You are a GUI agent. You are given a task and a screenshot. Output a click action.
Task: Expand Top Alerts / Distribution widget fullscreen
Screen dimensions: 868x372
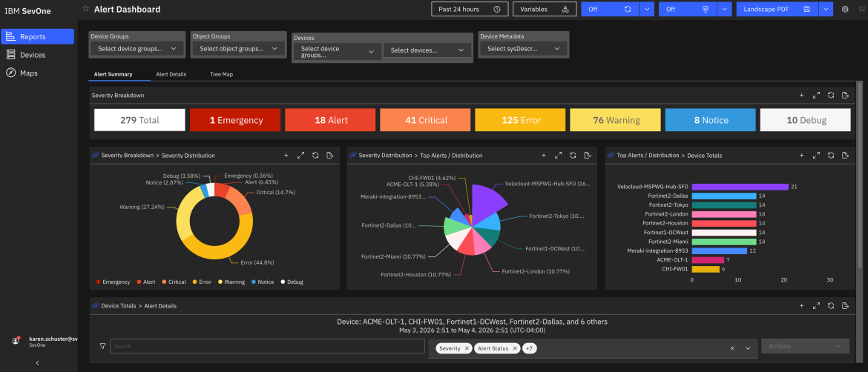[x=558, y=156]
